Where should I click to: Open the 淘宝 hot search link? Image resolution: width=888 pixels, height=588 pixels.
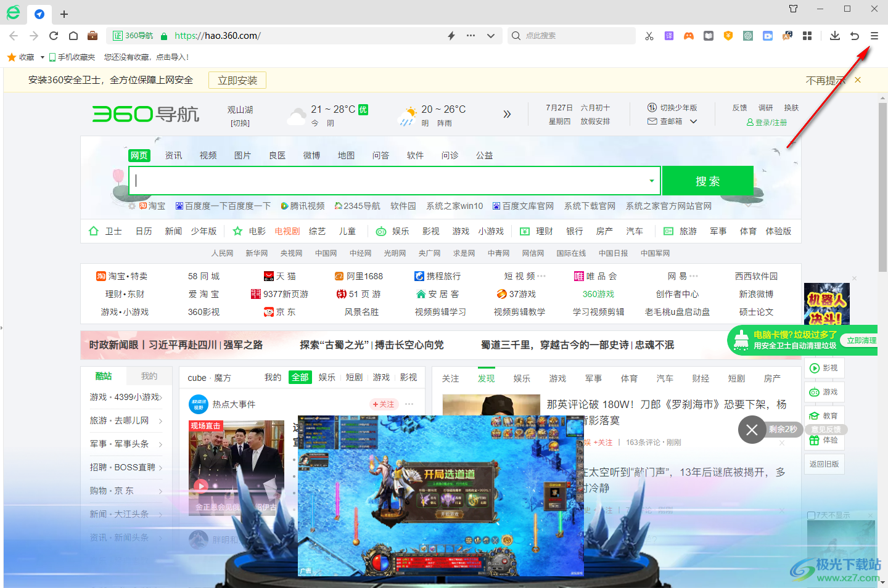[x=152, y=206]
